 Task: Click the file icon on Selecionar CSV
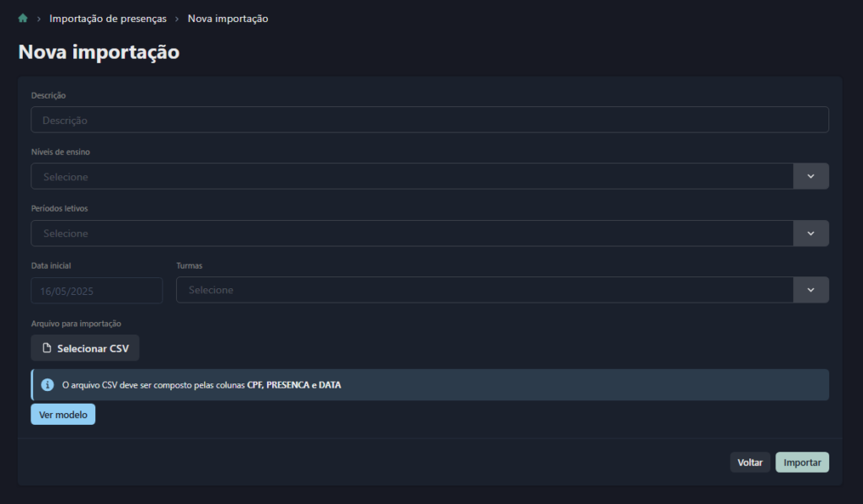(47, 348)
